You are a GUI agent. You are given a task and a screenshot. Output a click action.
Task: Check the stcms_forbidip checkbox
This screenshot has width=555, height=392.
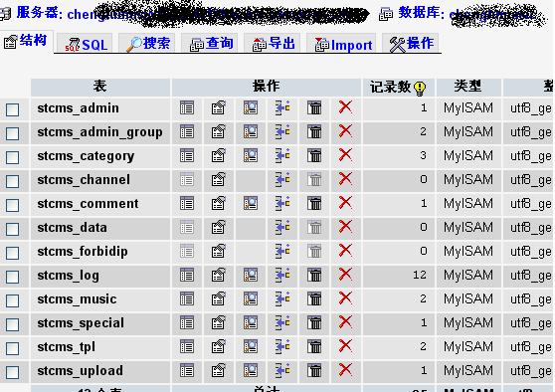pyautogui.click(x=12, y=253)
